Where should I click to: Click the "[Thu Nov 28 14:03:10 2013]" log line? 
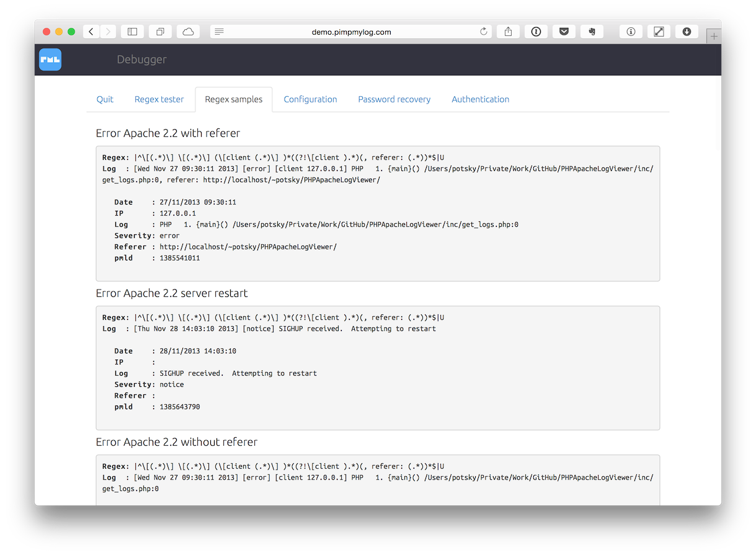(269, 329)
